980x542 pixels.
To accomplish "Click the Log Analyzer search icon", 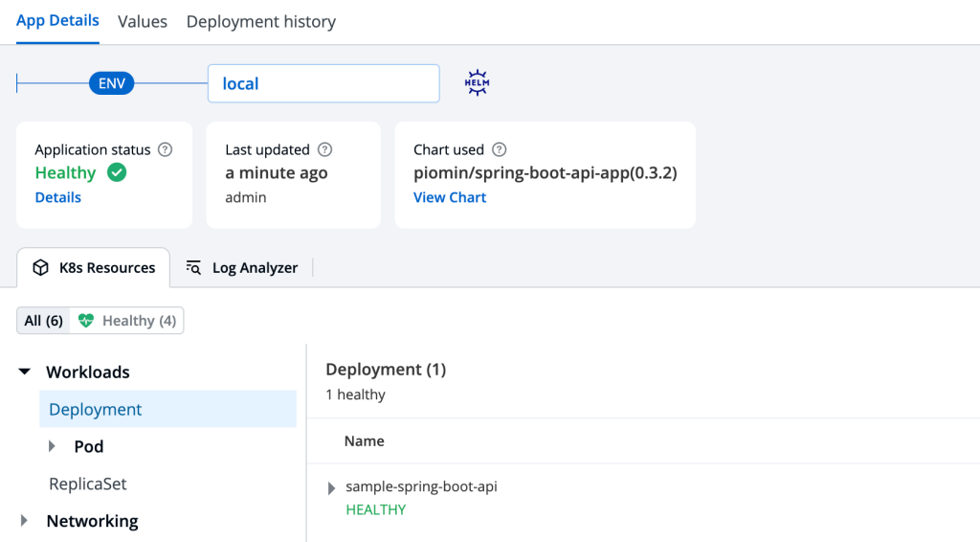I will pos(194,268).
